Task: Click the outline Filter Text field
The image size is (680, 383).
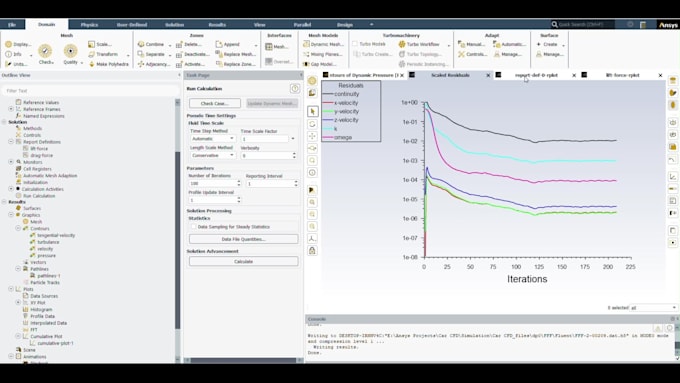Action: (90, 91)
